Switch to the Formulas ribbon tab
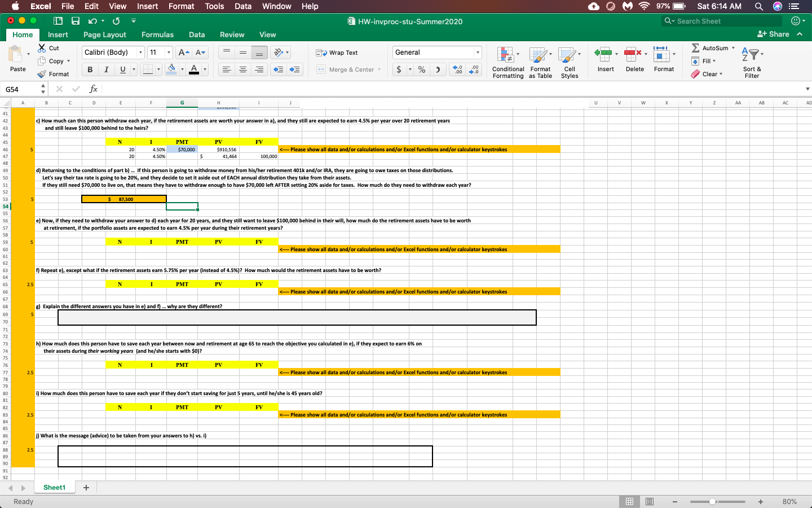812x508 pixels. (x=157, y=34)
